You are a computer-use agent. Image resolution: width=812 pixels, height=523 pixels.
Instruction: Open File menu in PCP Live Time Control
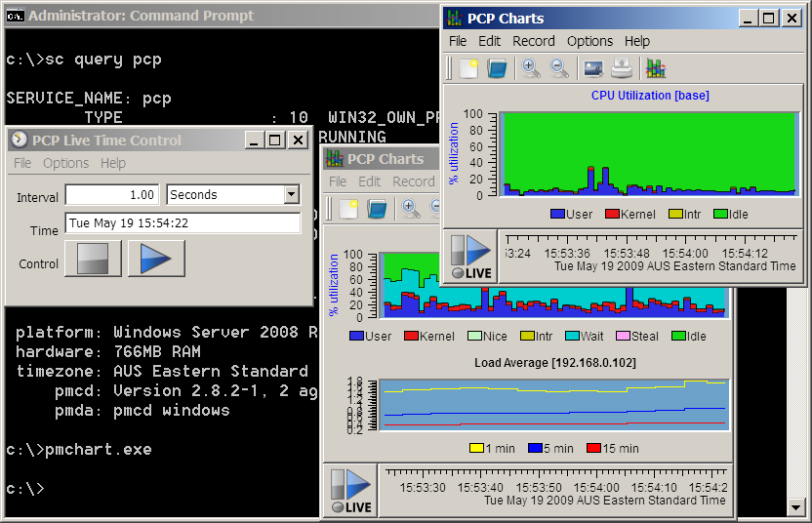[x=22, y=163]
